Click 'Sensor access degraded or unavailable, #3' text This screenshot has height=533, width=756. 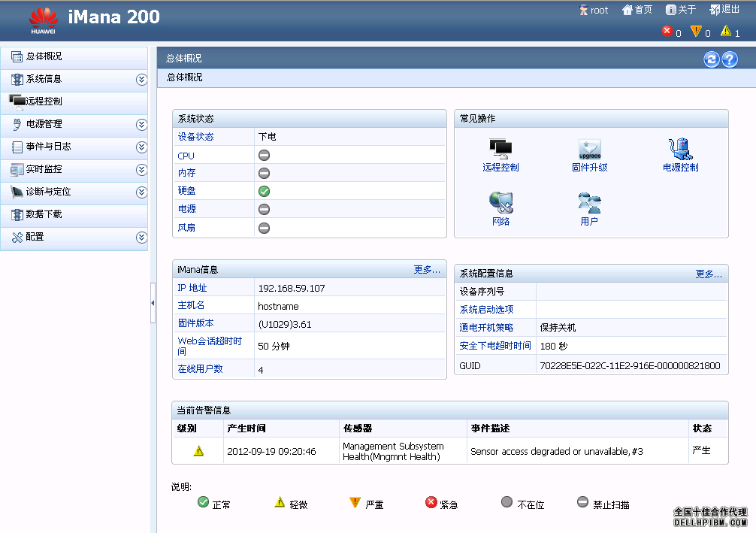(556, 452)
